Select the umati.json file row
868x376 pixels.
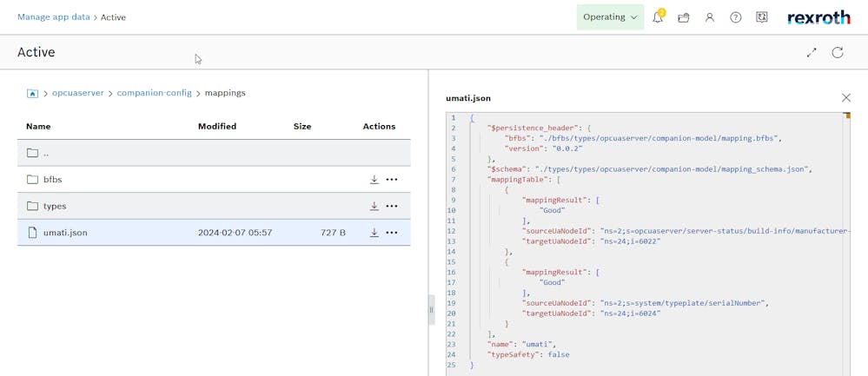tap(214, 233)
